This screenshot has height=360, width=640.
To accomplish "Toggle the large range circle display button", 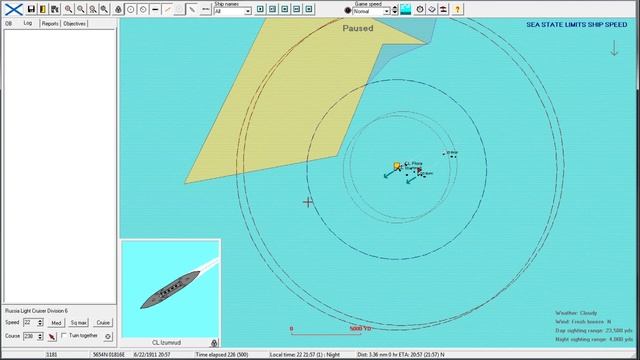I will click(x=131, y=9).
